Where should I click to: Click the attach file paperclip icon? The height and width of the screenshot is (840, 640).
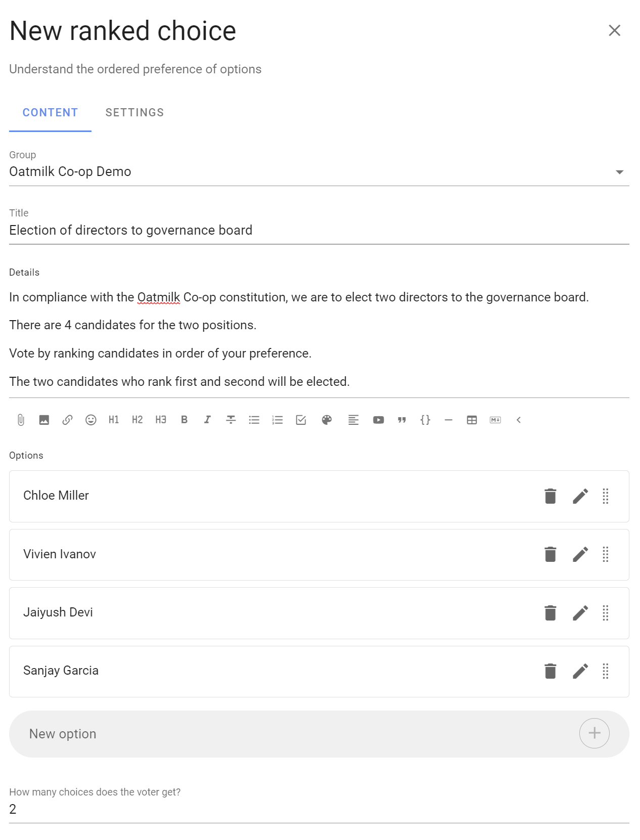pos(21,420)
